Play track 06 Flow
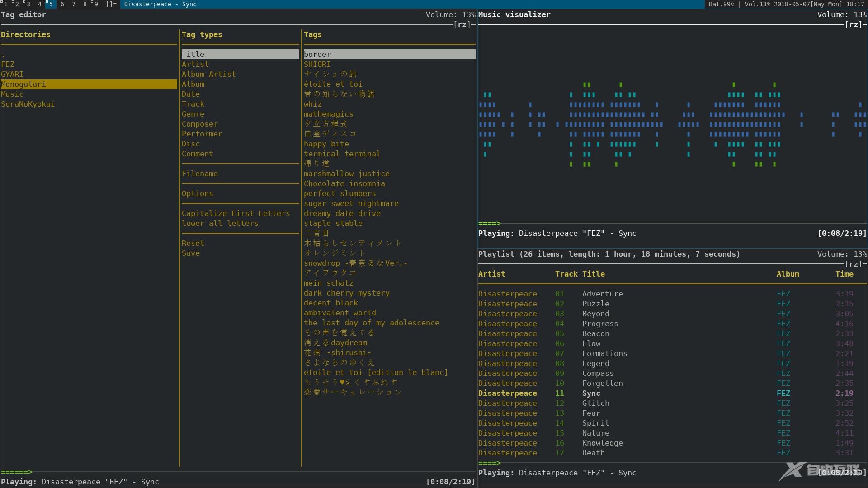The image size is (868, 488). pos(673,343)
